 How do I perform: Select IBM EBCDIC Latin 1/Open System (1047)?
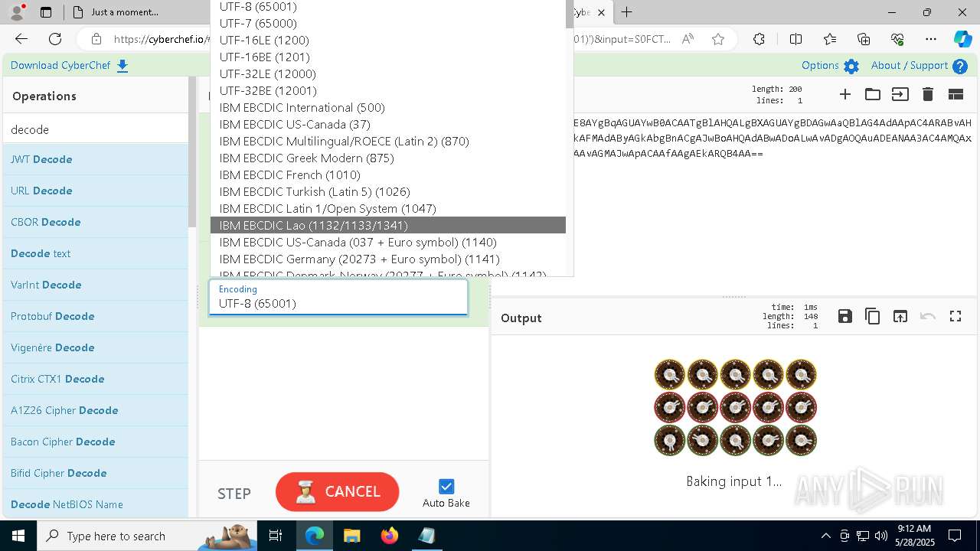click(388, 208)
